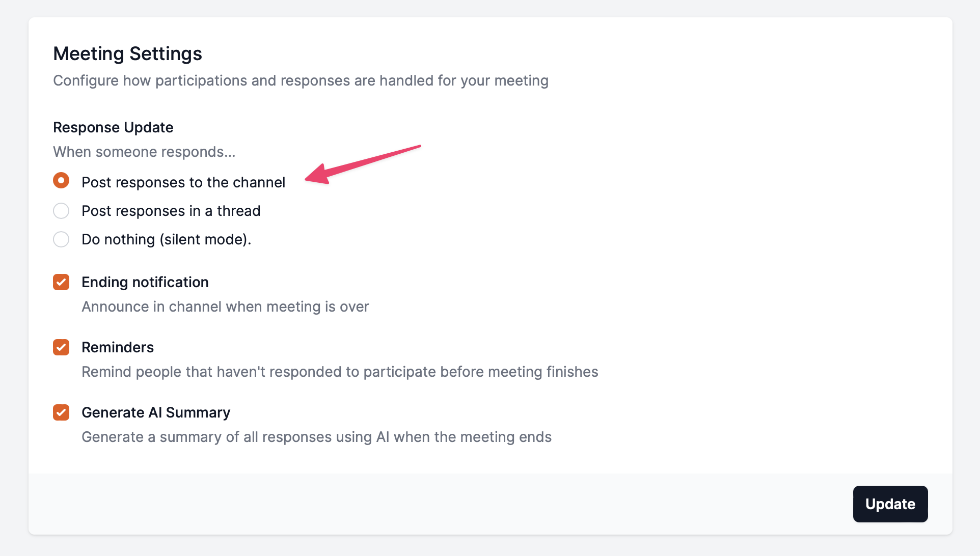Disable Generate AI Summary
This screenshot has height=556, width=980.
pos(61,412)
